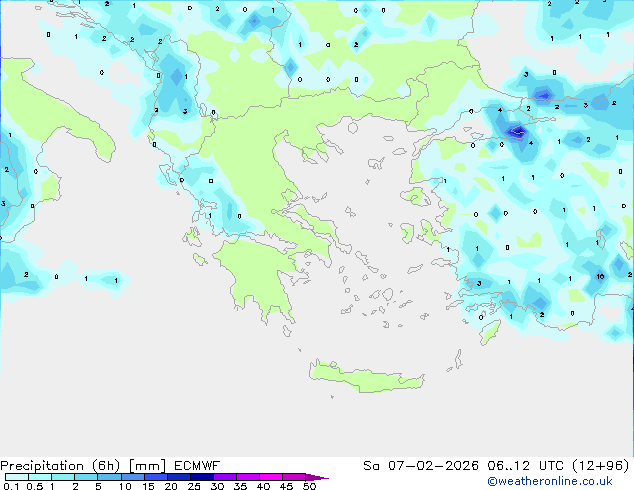This screenshot has width=634, height=490.
Task: Pick the legend swatch for 20–25 mm
Action: 179,477
